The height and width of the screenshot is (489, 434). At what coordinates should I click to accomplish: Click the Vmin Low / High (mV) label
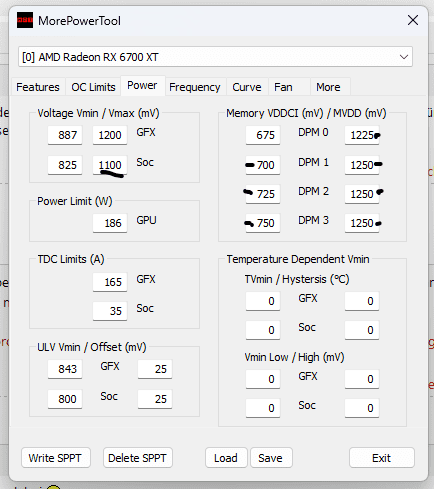(294, 357)
